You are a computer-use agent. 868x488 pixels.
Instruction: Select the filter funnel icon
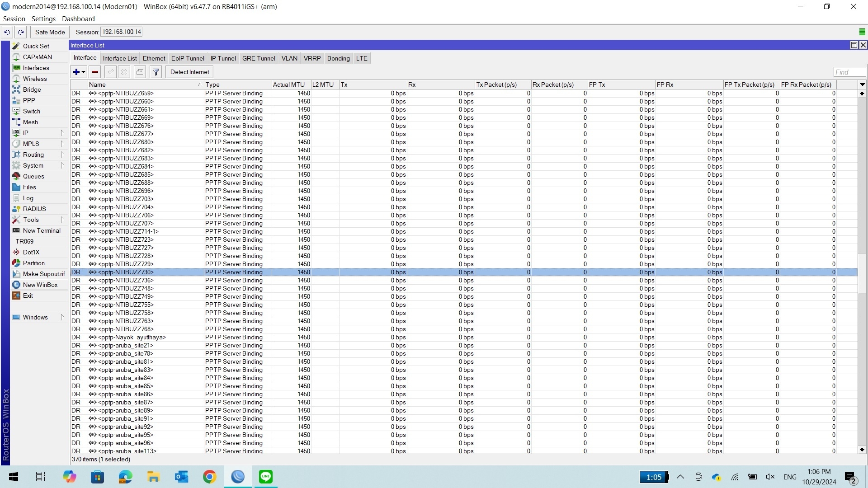156,71
